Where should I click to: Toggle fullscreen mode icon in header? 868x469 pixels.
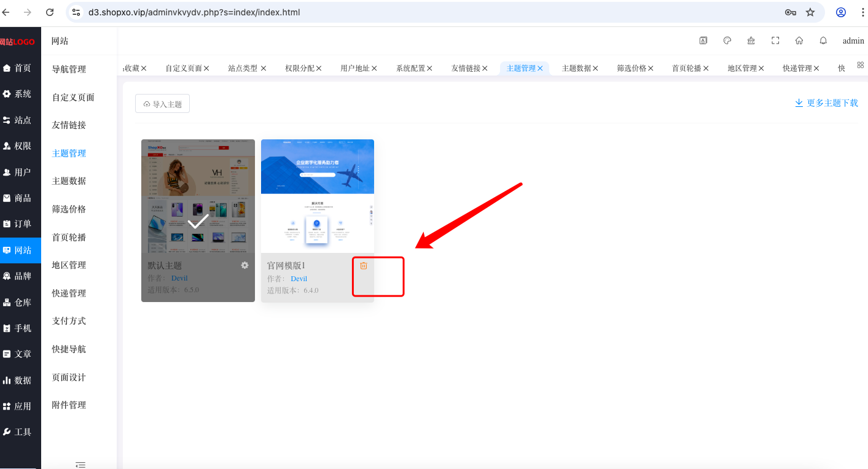tap(775, 41)
